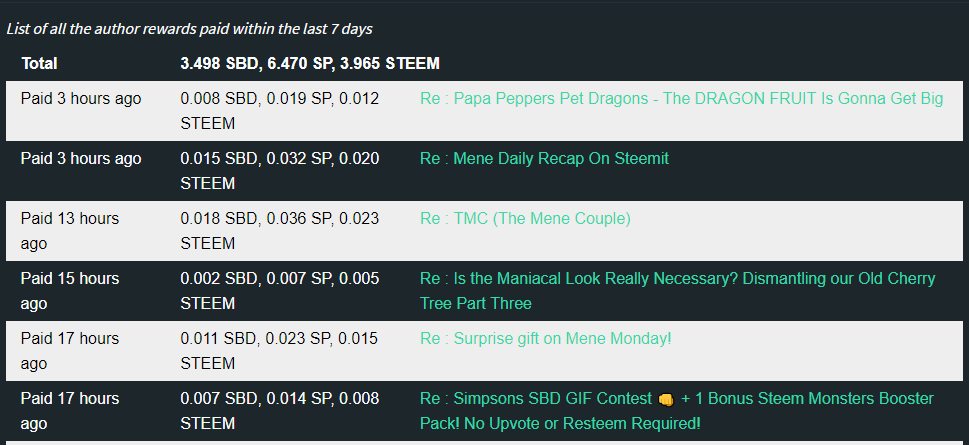Click the 0.011 SBD, 0.023 SP reward amount
This screenshot has width=969, height=445.
click(280, 351)
